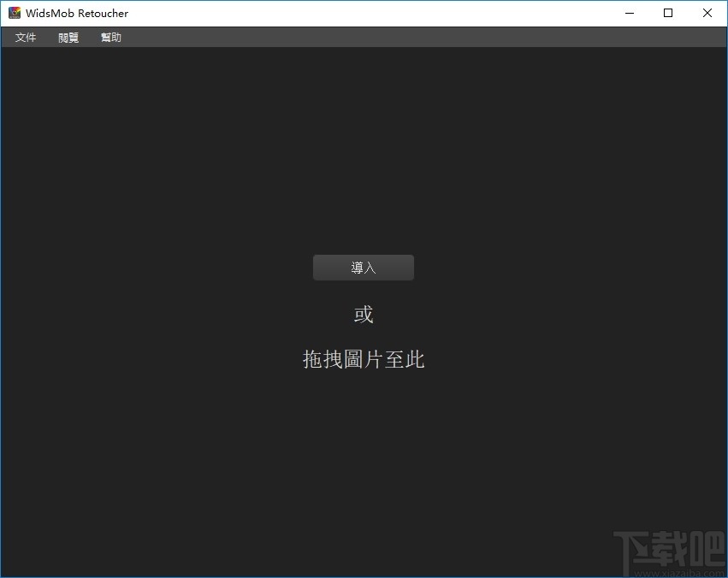Click the X close icon
The height and width of the screenshot is (578, 728).
(707, 13)
